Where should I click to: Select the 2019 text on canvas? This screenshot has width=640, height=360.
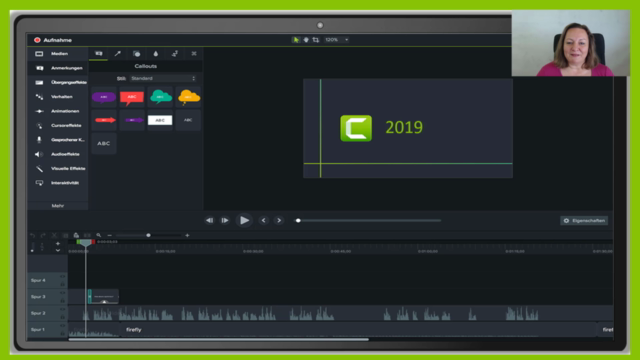[x=404, y=127]
